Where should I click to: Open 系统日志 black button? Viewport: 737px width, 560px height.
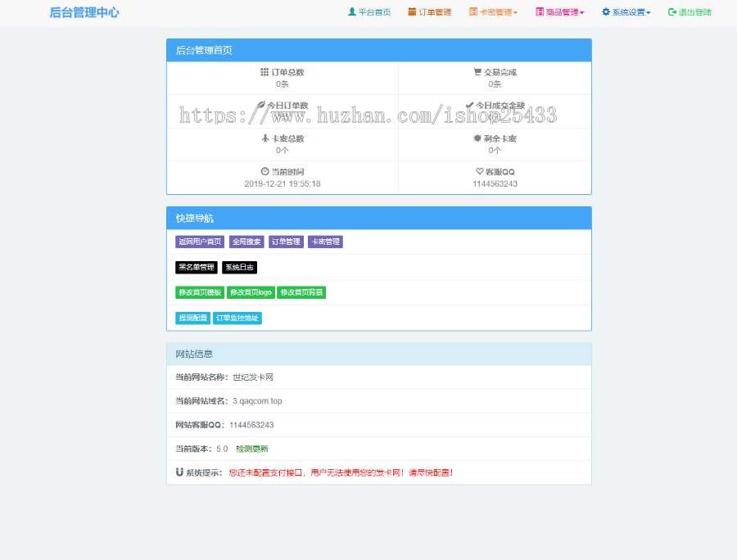(x=239, y=268)
